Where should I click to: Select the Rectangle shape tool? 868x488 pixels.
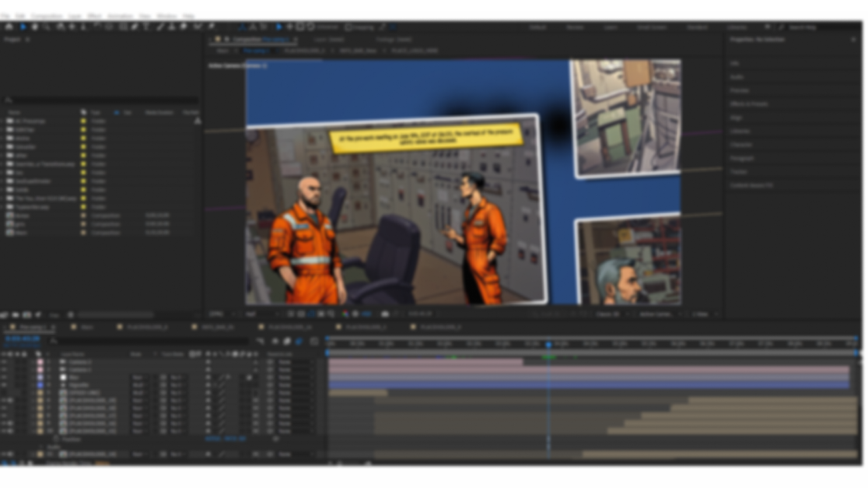pos(123,27)
